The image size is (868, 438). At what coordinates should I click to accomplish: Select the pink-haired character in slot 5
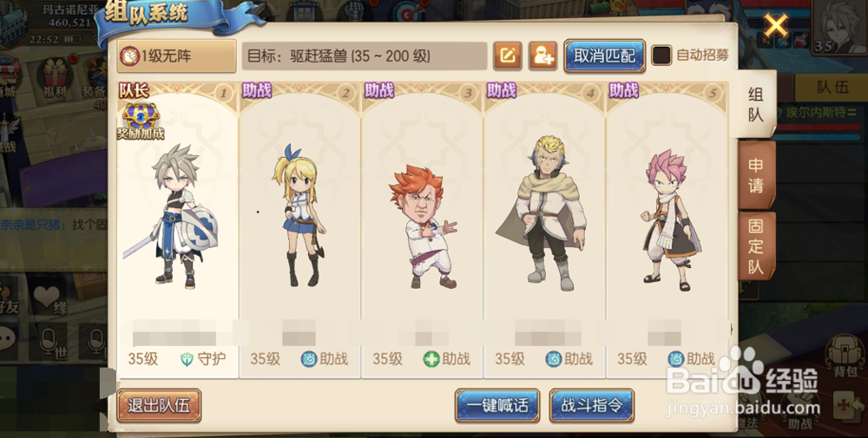[667, 220]
